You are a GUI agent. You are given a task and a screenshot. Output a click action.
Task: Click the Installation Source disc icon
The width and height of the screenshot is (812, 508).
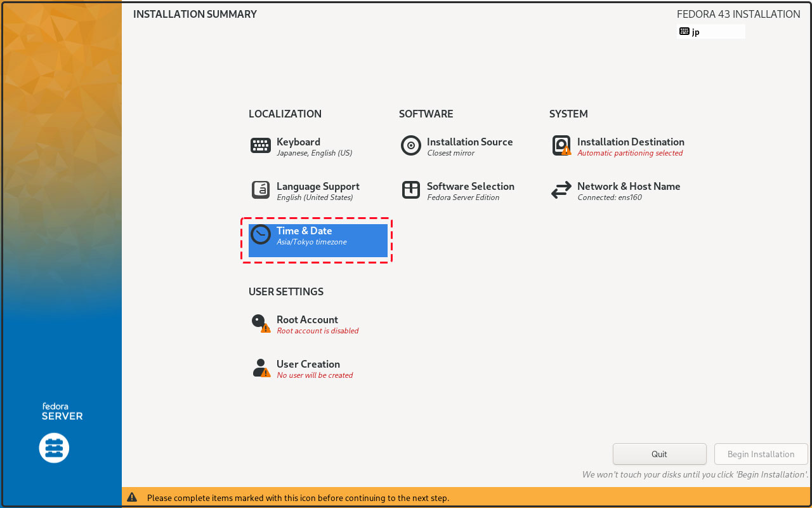pos(411,146)
